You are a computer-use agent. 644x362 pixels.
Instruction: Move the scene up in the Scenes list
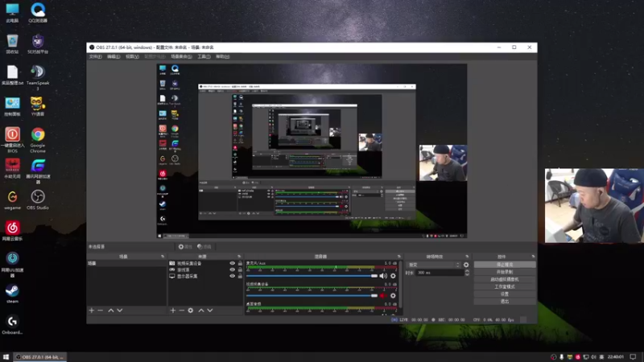tap(111, 311)
